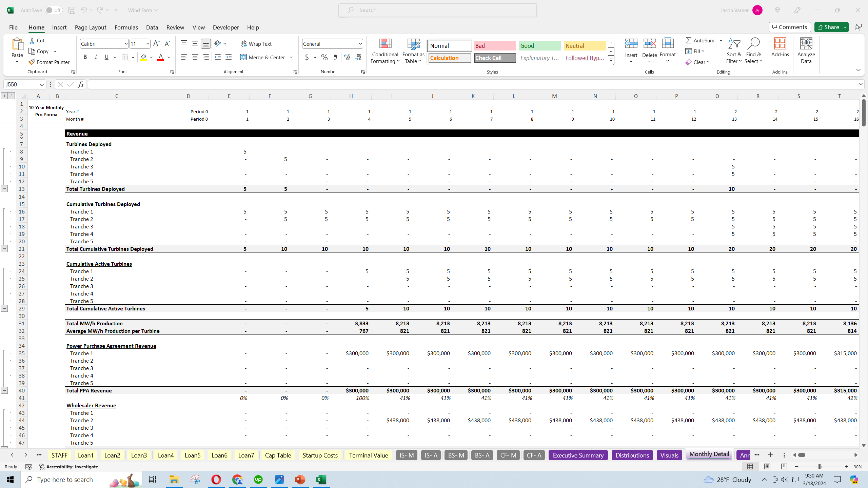868x488 pixels.
Task: Open the font name Calibri dropdown
Action: (x=126, y=44)
